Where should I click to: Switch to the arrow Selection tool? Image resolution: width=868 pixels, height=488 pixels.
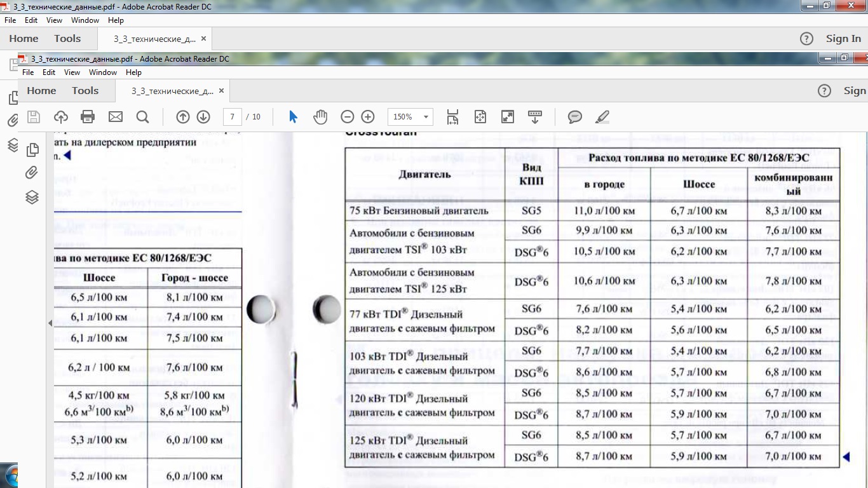[x=293, y=117]
